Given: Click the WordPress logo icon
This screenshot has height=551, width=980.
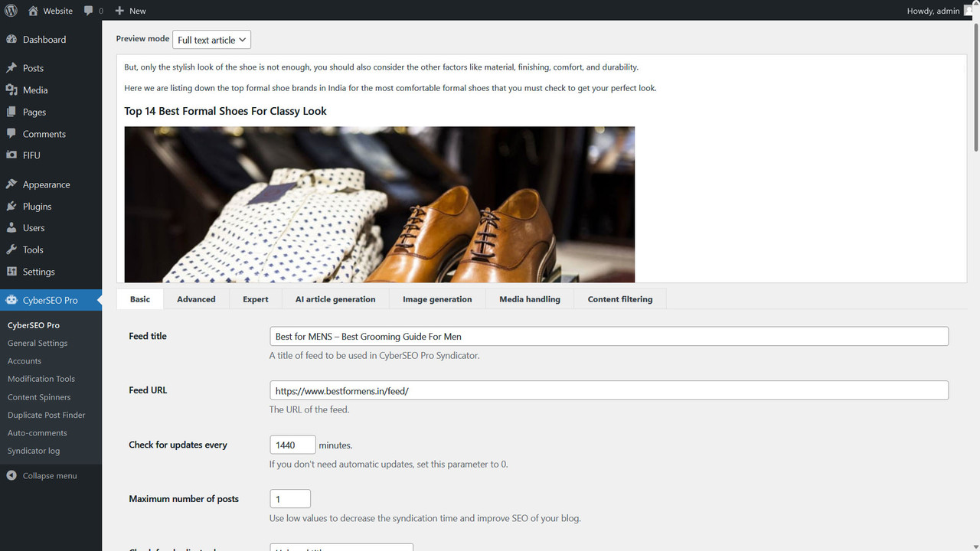Looking at the screenshot, I should (x=11, y=11).
